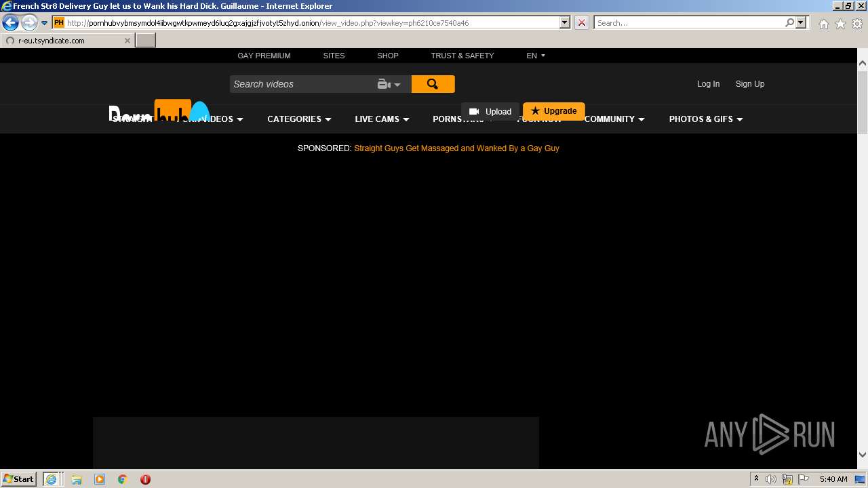
Task: Click the Upload button
Action: (490, 111)
